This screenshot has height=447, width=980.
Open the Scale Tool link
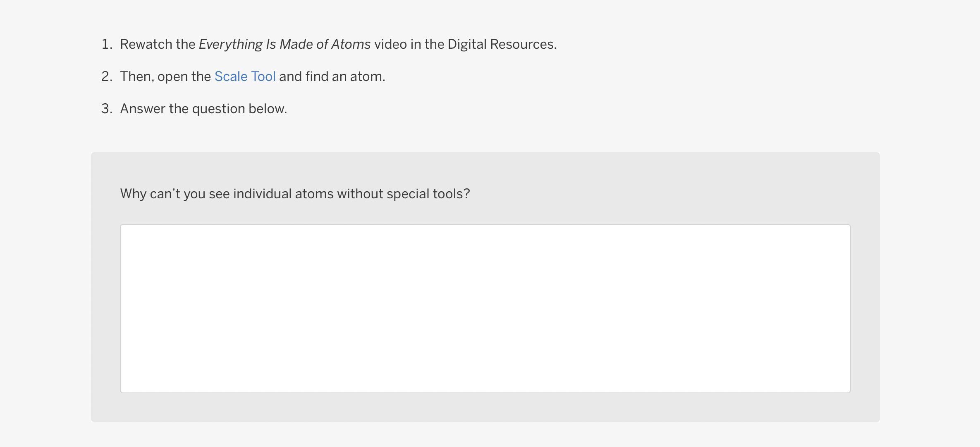coord(245,76)
